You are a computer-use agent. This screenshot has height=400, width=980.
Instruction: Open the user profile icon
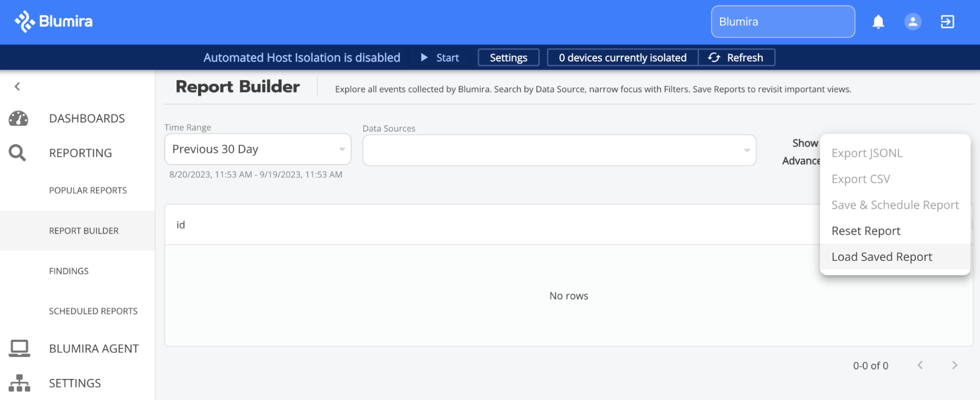(x=912, y=22)
